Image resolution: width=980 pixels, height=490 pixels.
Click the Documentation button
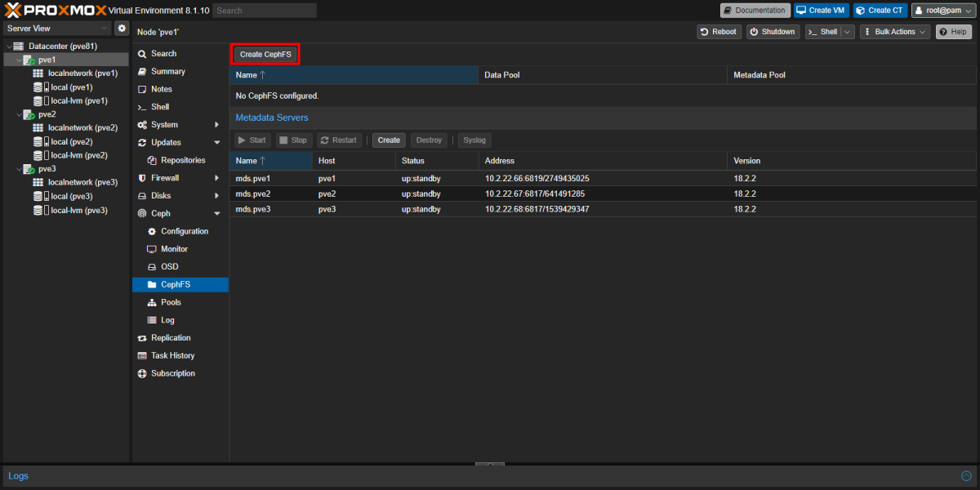click(755, 10)
